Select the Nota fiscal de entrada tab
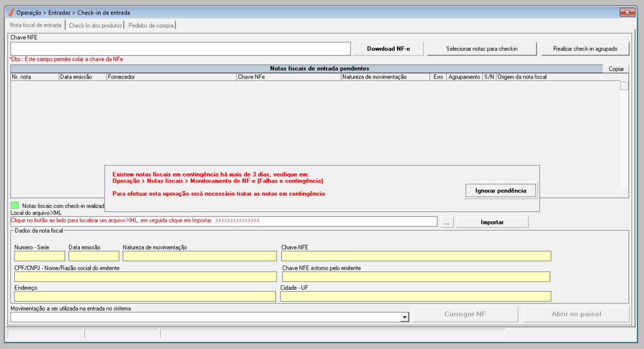 point(36,25)
